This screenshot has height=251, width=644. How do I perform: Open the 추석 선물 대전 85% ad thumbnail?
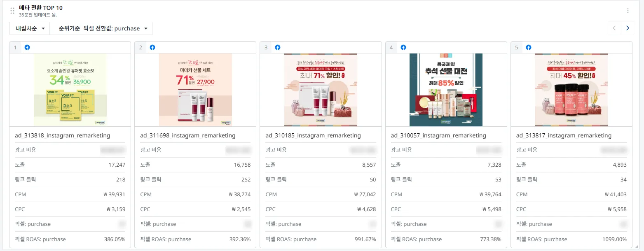pyautogui.click(x=446, y=90)
